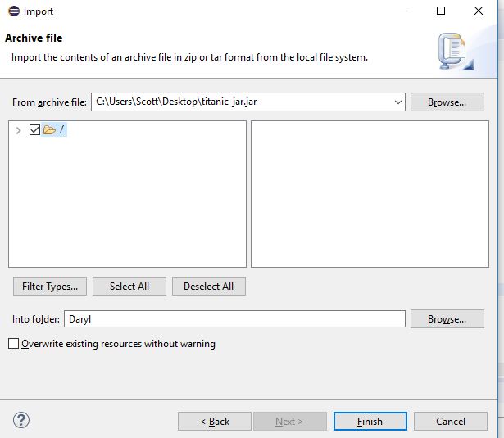
Task: Minimize the Import dialog window
Action: click(404, 11)
